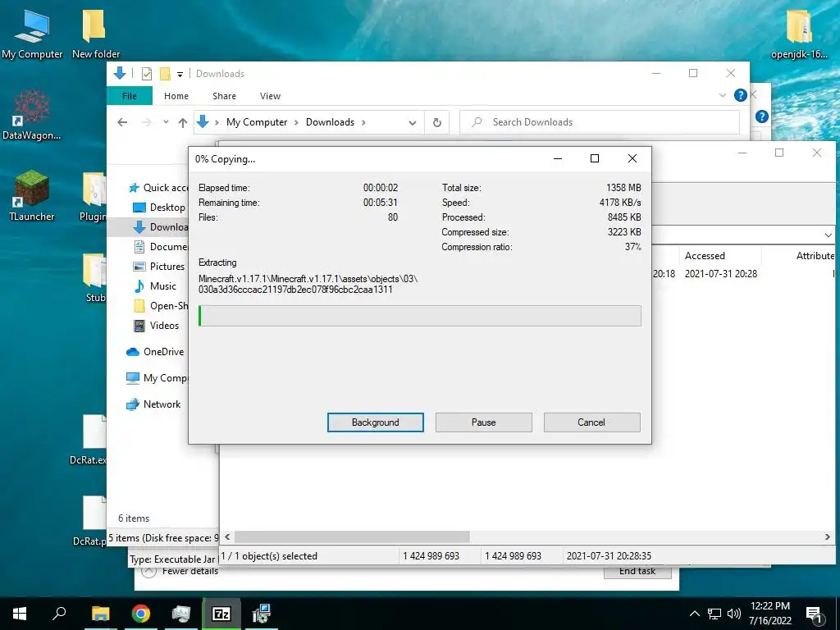Screen dimensions: 840x630
Task: Click the installer icon in taskbar
Action: click(x=262, y=614)
